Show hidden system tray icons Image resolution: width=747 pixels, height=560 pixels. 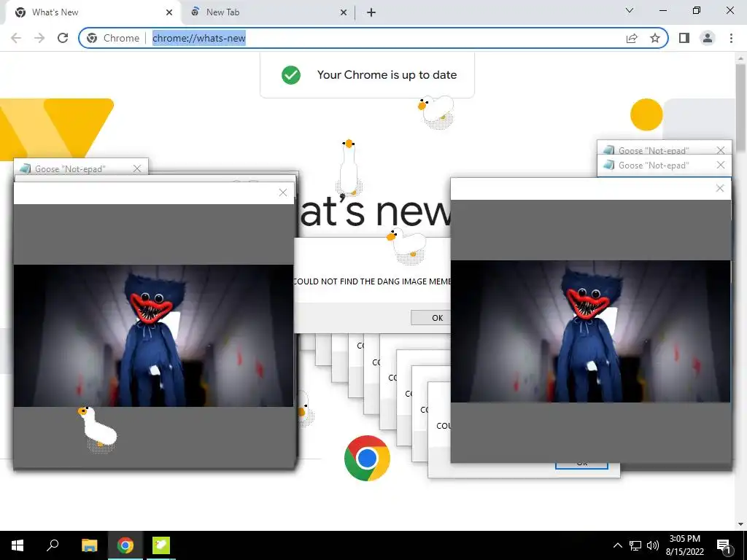coord(617,545)
